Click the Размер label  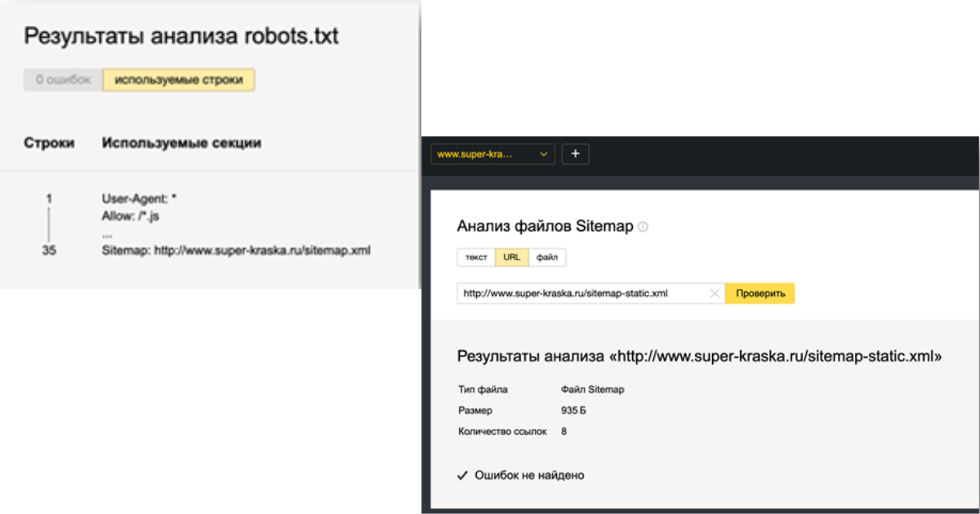pyautogui.click(x=475, y=410)
